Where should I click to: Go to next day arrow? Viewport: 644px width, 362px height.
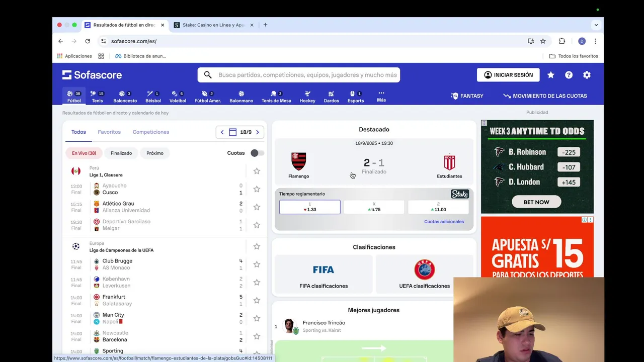pos(258,132)
